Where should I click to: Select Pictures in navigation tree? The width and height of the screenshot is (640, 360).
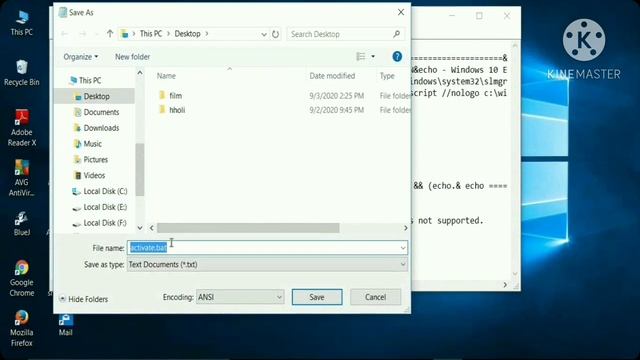[96, 160]
